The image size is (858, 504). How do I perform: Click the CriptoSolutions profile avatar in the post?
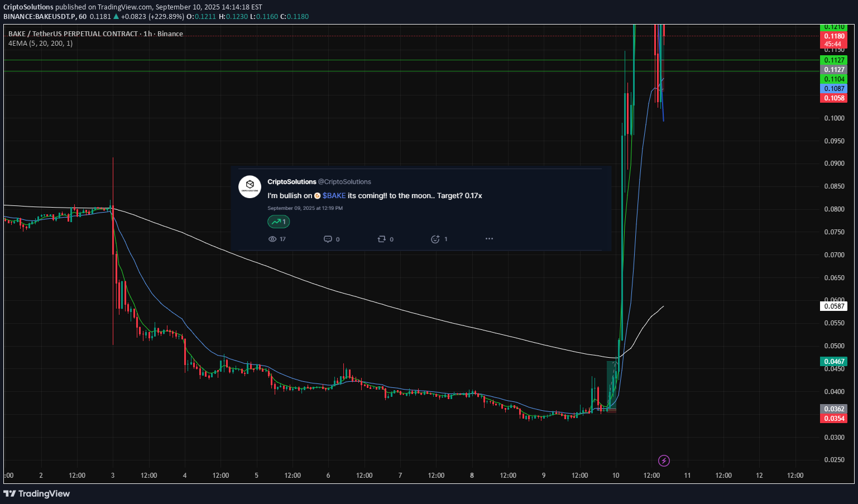coord(250,187)
